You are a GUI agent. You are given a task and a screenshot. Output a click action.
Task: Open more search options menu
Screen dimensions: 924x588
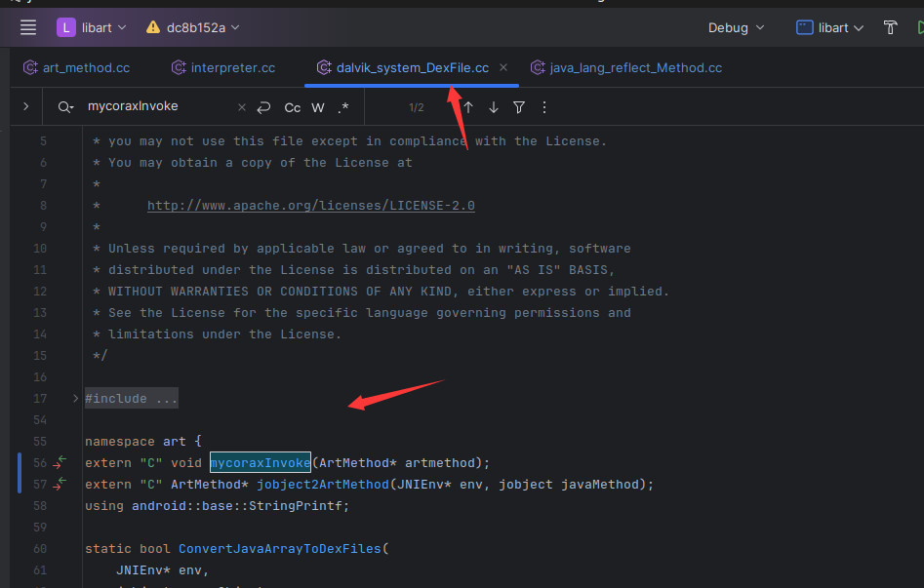[x=544, y=107]
